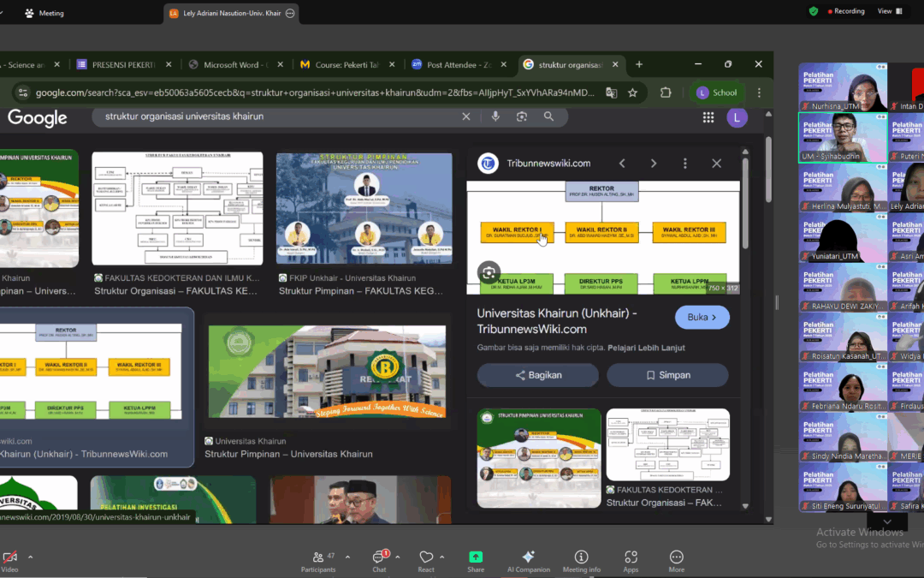This screenshot has height=578, width=924.
Task: Open Google account avatar L
Action: [x=737, y=117]
